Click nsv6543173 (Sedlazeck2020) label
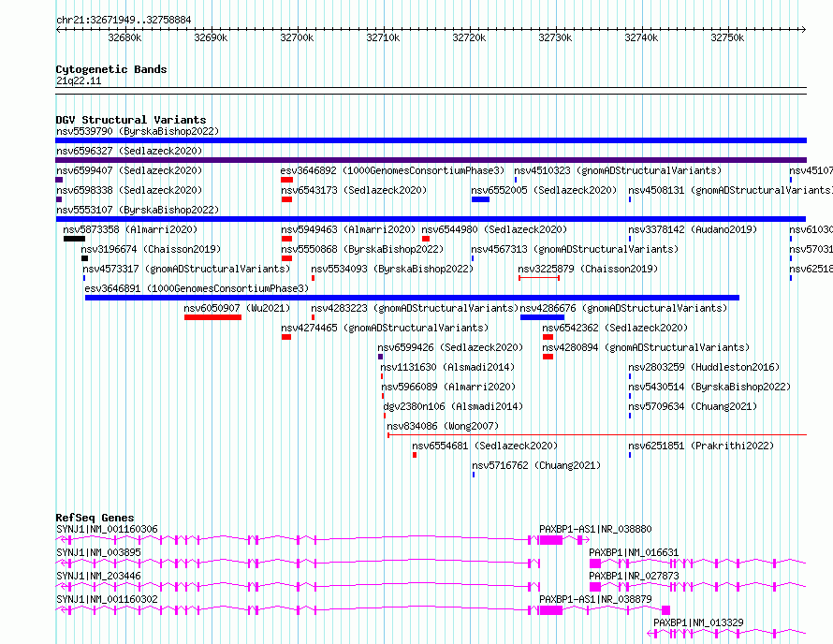The width and height of the screenshot is (833, 644). (354, 190)
